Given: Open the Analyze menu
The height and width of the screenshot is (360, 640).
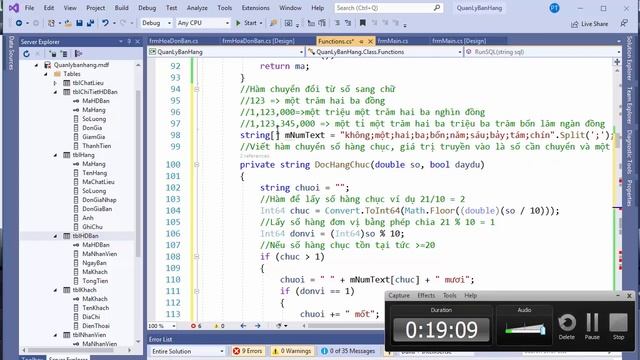Looking at the screenshot, I should pos(197,8).
